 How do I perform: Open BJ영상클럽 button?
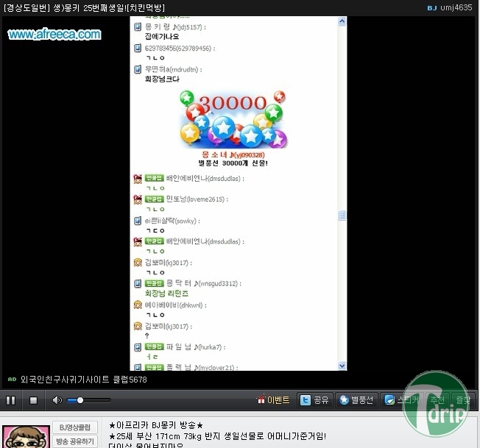tap(75, 427)
